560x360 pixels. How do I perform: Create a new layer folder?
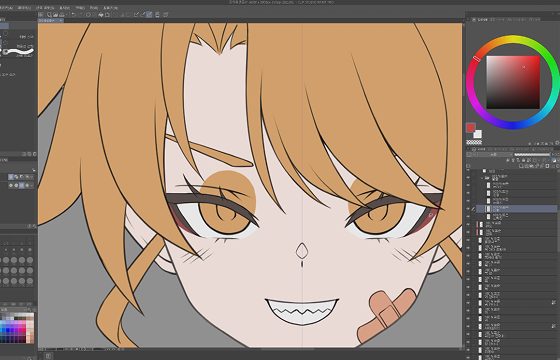point(531,166)
